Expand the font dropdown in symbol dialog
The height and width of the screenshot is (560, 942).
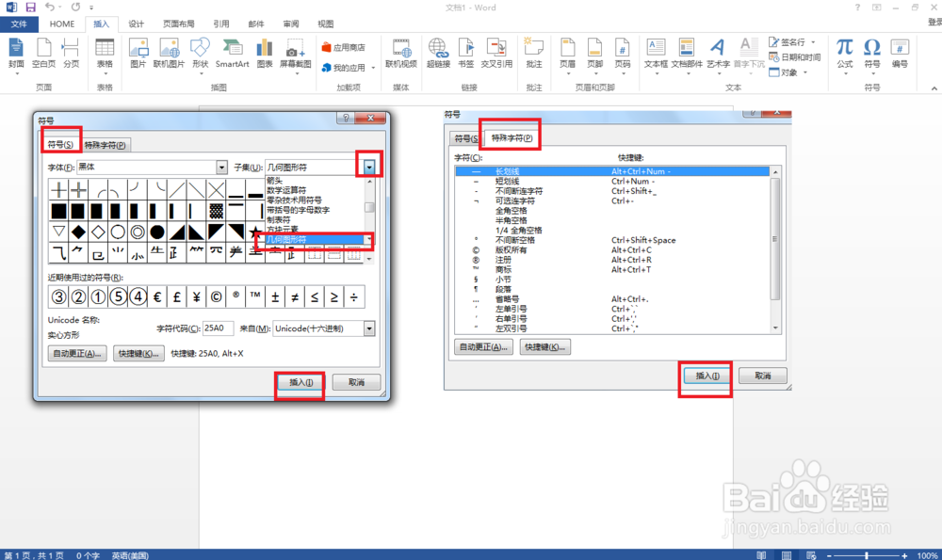[221, 168]
